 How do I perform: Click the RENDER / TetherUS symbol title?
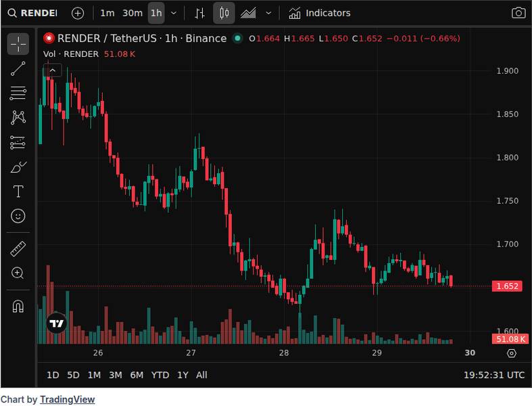point(142,39)
